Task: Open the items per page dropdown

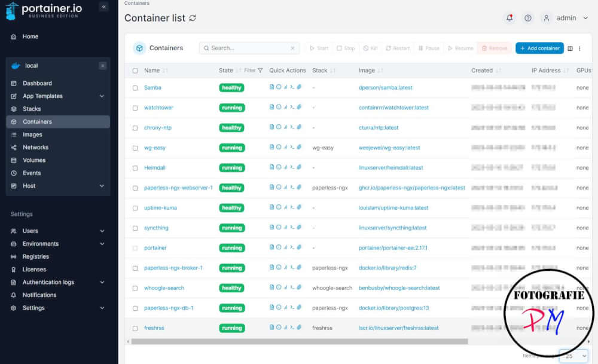Action: pos(573,356)
